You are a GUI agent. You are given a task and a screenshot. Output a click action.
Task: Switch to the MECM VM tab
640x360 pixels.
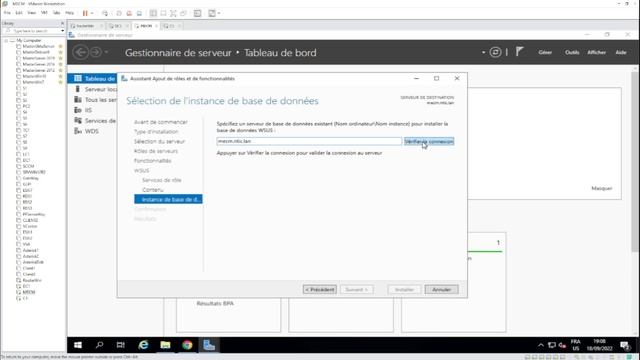(146, 26)
